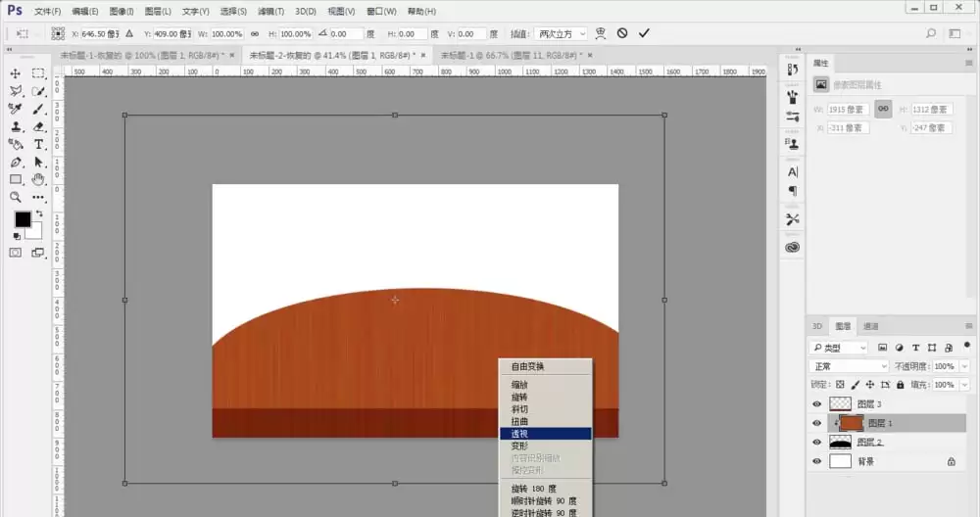Toggle the warp mode icon in options bar
980x517 pixels.
click(600, 33)
